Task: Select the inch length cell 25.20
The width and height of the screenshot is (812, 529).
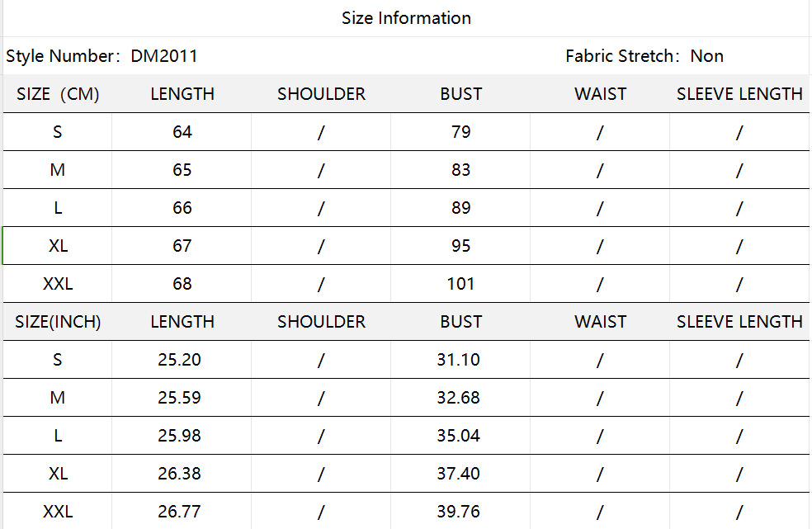Action: (180, 360)
